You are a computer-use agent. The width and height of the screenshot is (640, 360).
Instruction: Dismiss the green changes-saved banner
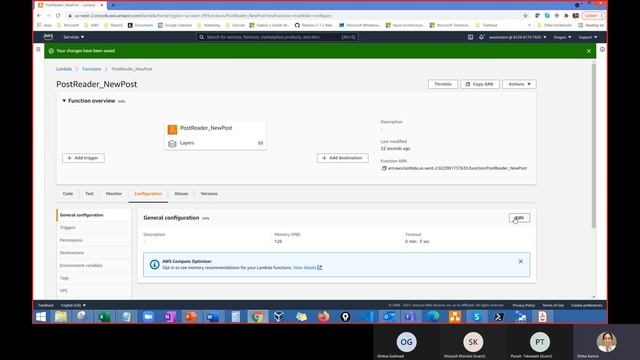point(589,51)
